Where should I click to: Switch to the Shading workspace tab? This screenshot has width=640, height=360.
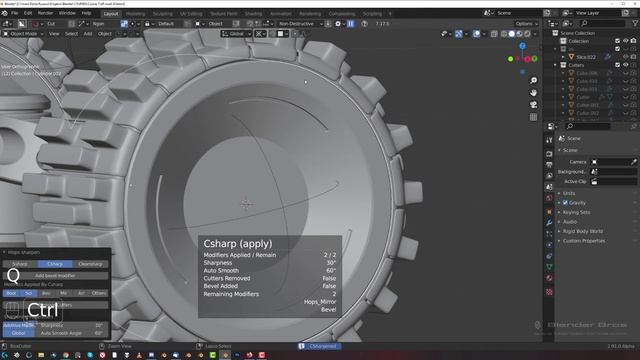click(x=253, y=13)
